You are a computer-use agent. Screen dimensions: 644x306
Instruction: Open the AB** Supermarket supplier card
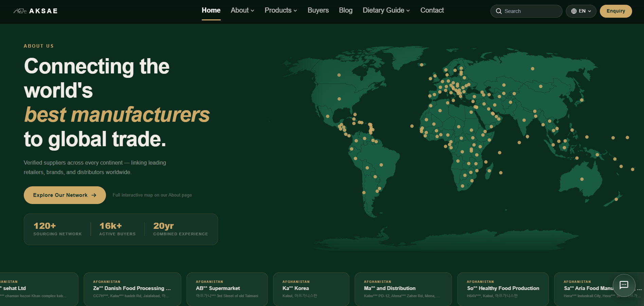pyautogui.click(x=227, y=289)
